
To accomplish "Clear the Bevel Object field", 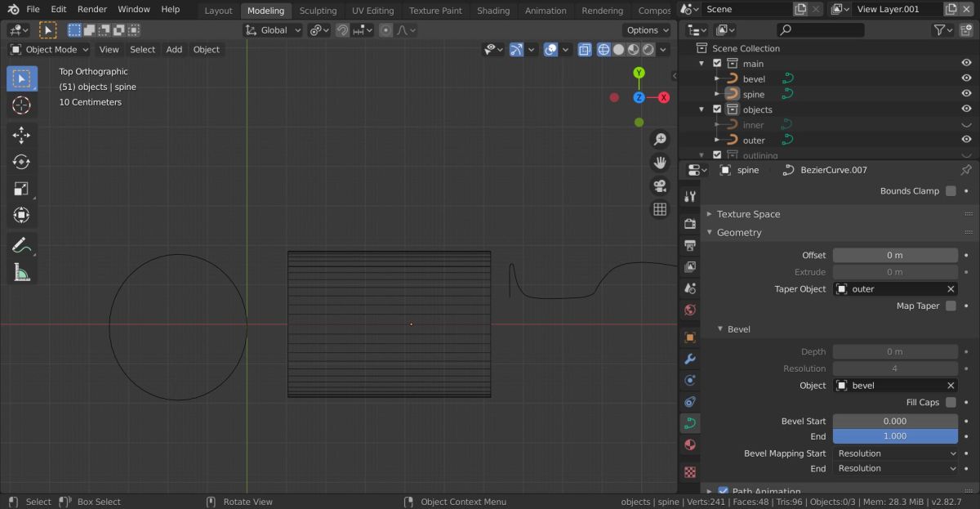I will (x=951, y=386).
